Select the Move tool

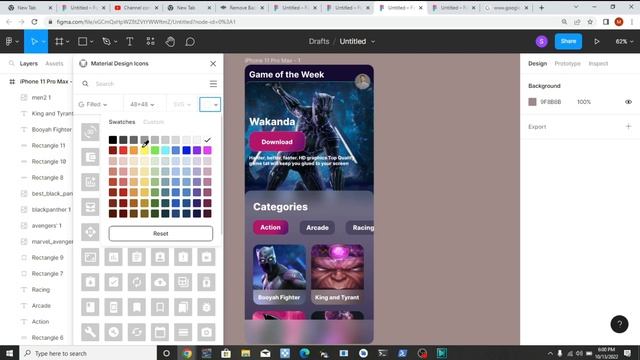[x=34, y=42]
